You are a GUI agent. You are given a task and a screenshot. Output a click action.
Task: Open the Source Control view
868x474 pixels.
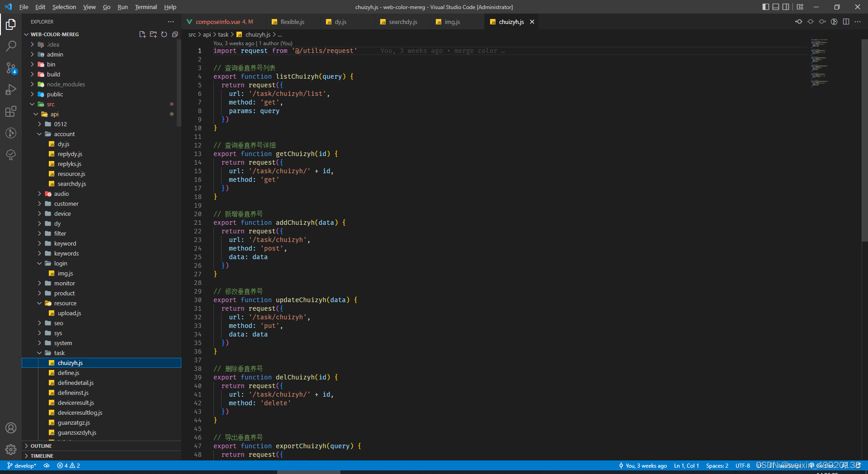[x=11, y=68]
